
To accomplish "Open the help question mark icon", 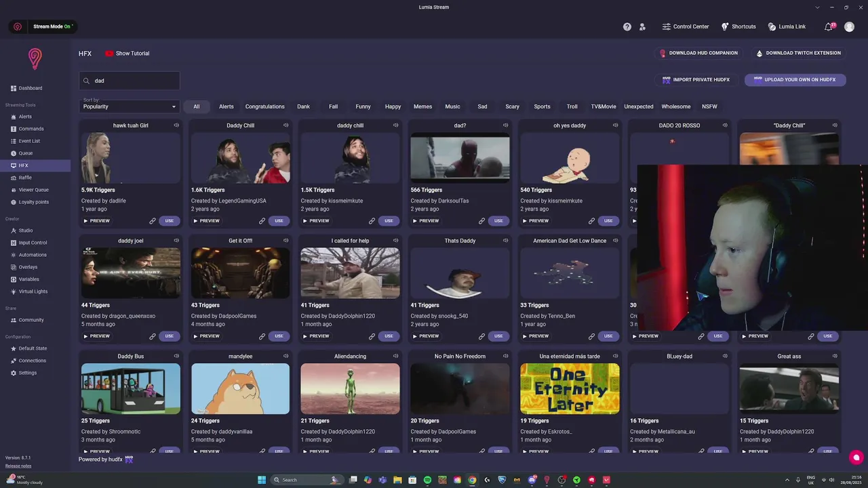I will 627,26.
